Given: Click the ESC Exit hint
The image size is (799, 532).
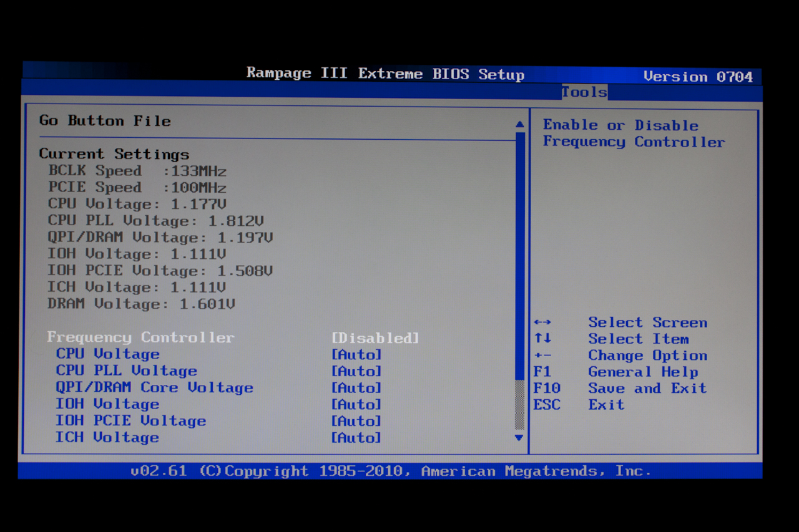Looking at the screenshot, I should [579, 405].
